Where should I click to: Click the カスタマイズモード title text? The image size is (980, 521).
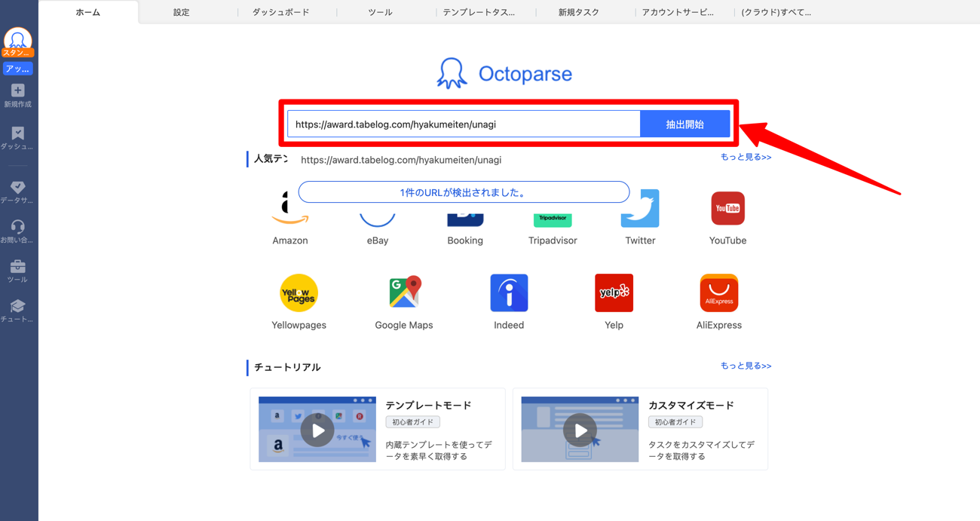point(691,406)
